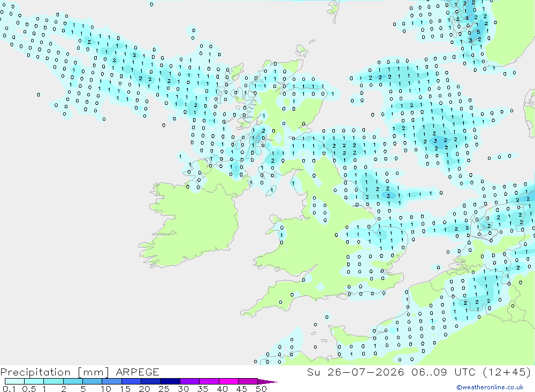Click the 'ARPEGE' model name
Screen dimensions: 535x392
click(137, 372)
